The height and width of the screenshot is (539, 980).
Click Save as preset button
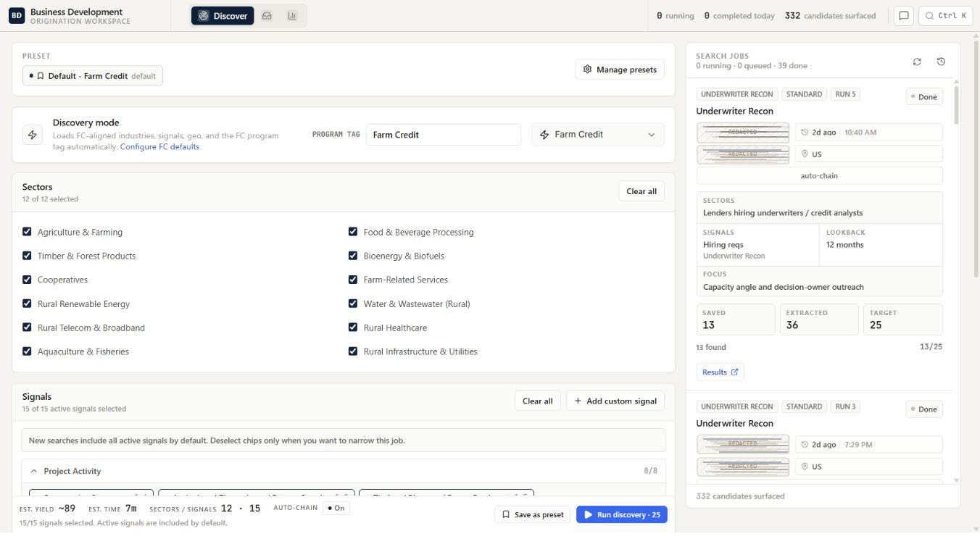coord(533,514)
